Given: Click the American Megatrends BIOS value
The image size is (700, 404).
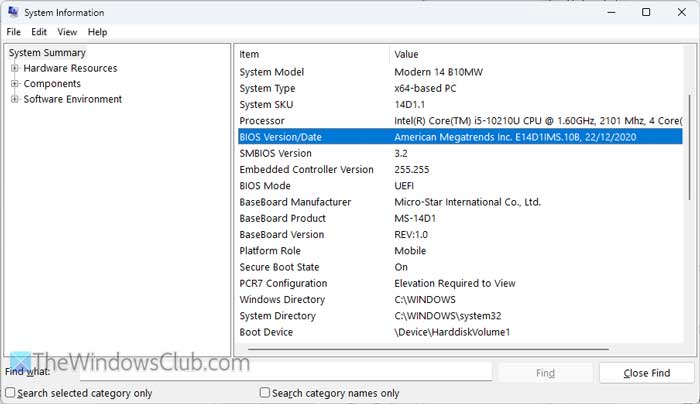Looking at the screenshot, I should click(515, 137).
